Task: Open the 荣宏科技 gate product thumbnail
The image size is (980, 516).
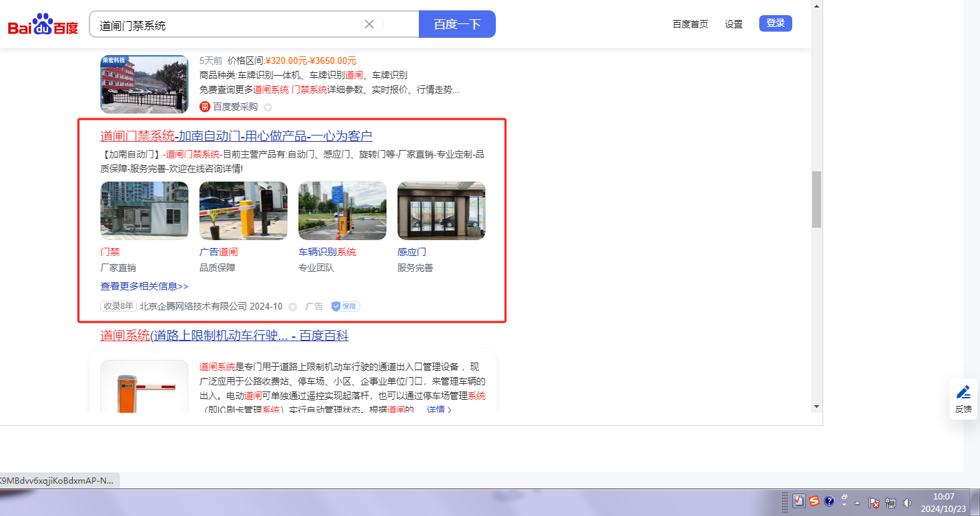Action: (144, 84)
